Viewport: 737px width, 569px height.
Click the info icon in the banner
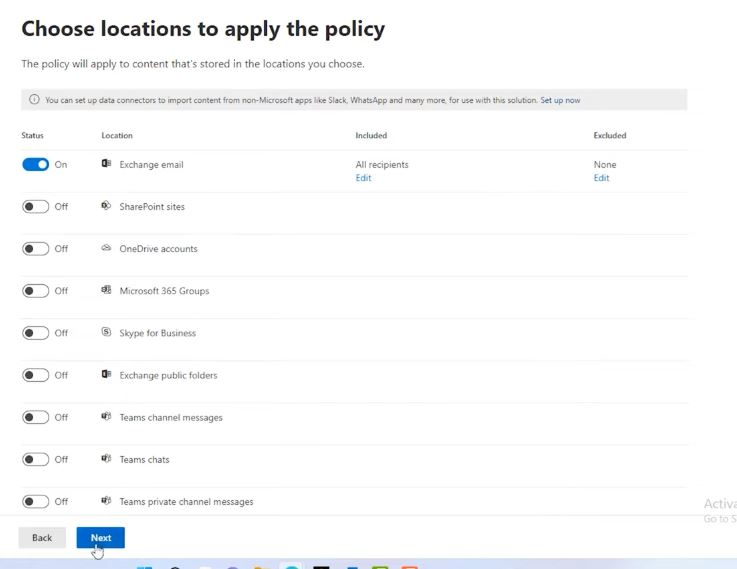34,100
